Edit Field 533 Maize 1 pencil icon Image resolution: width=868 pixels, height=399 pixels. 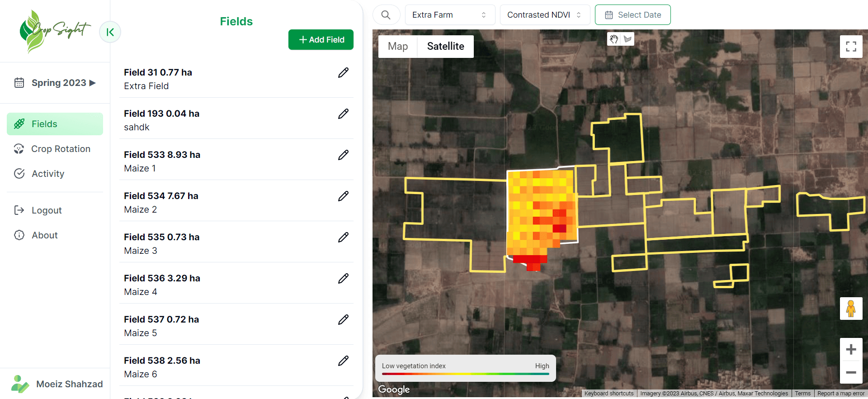click(x=343, y=155)
